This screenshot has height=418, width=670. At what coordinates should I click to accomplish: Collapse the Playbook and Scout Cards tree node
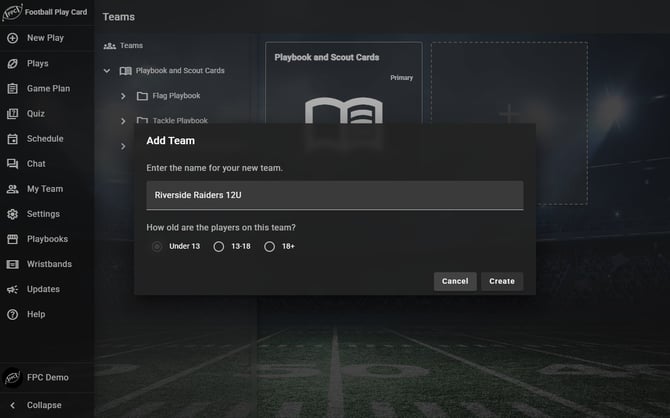coord(107,71)
